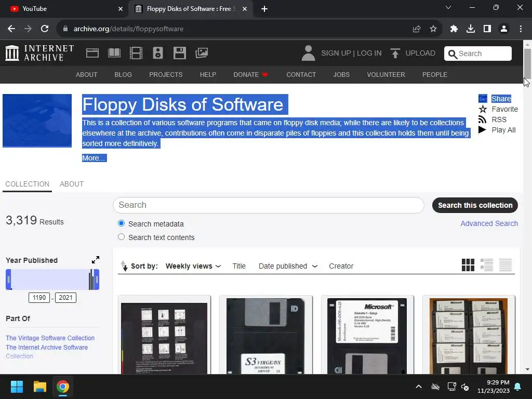This screenshot has width=532, height=399.
Task: Open the Video film strip icon
Action: point(136,53)
